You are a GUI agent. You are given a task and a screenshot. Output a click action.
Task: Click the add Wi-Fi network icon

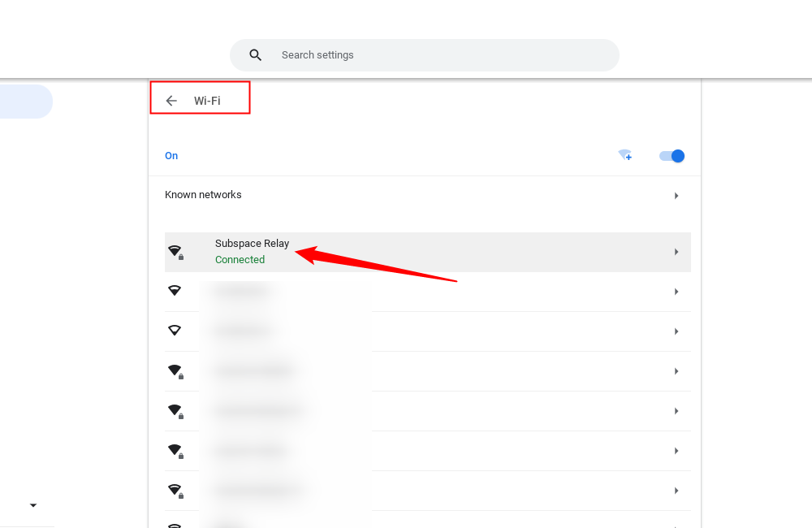[625, 155]
